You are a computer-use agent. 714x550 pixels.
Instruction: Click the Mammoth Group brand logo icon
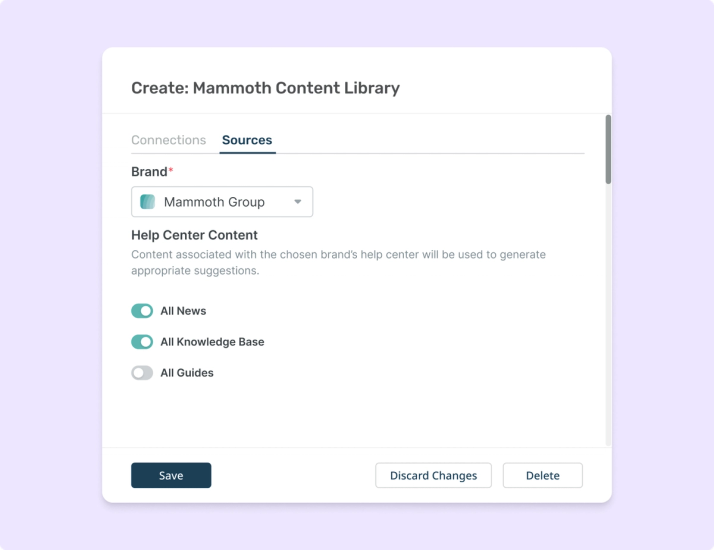point(147,202)
